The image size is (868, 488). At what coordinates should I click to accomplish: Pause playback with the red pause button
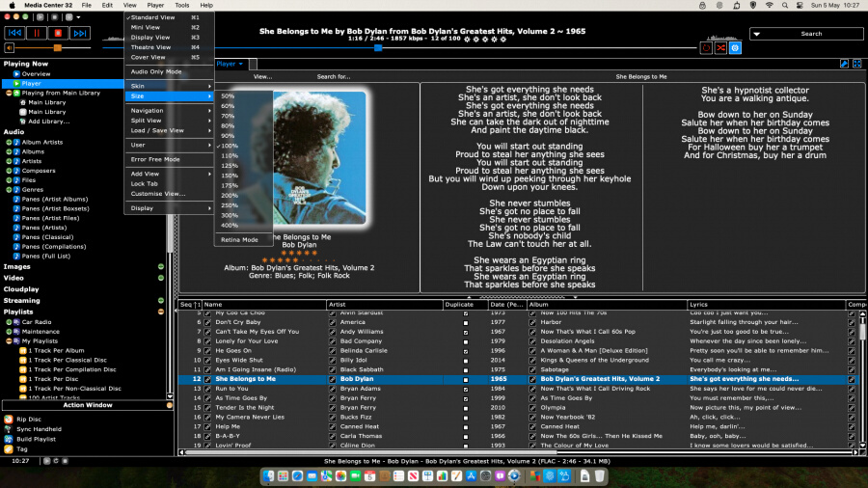click(x=37, y=33)
